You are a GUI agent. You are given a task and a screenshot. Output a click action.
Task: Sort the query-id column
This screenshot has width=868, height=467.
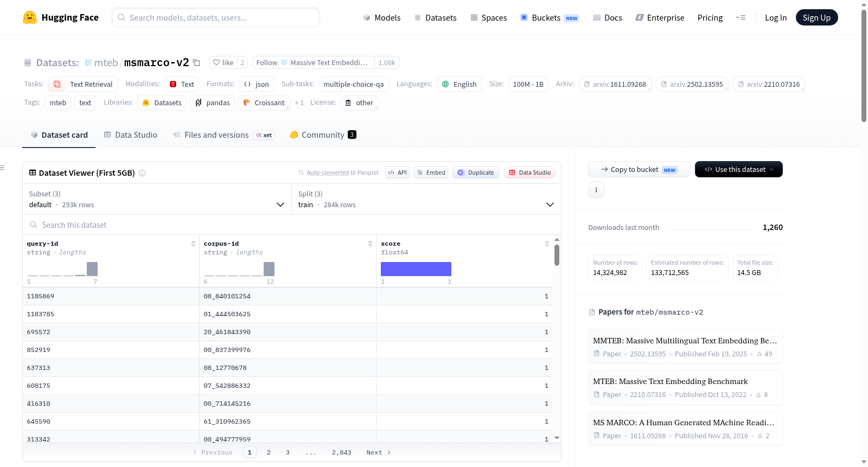coord(193,244)
